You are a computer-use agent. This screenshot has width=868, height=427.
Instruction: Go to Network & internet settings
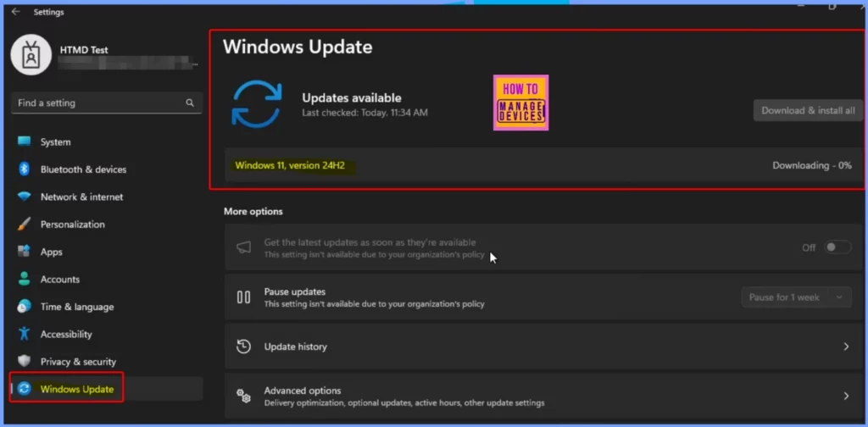pyautogui.click(x=107, y=197)
